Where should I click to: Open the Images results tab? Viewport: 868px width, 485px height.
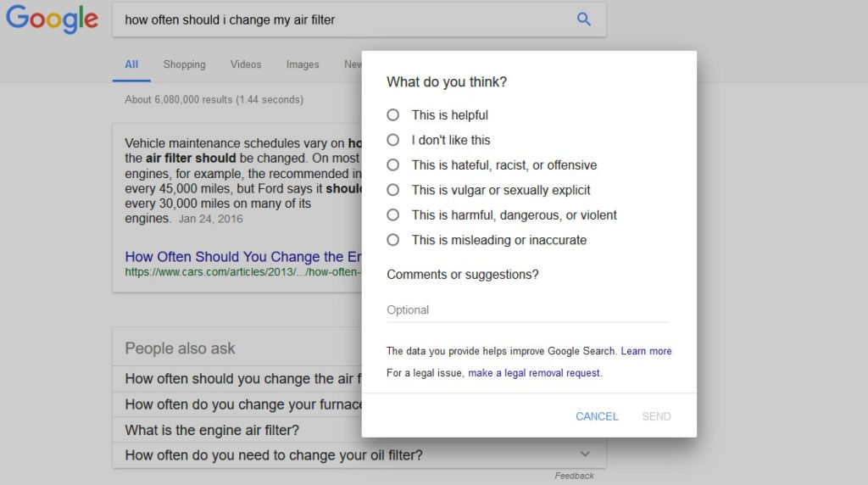tap(303, 64)
